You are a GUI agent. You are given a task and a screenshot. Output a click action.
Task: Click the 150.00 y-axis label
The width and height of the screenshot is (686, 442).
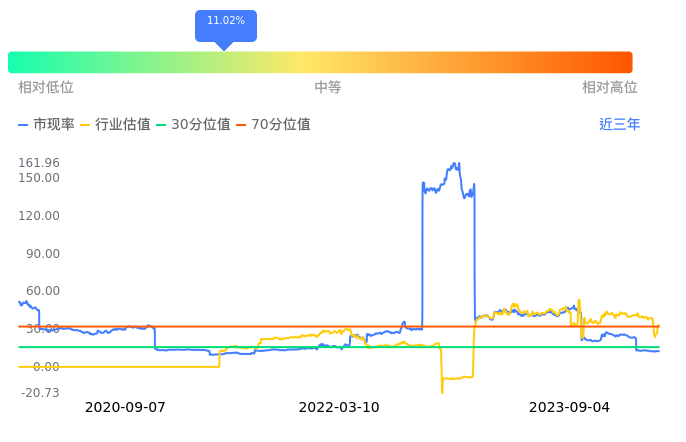click(39, 178)
